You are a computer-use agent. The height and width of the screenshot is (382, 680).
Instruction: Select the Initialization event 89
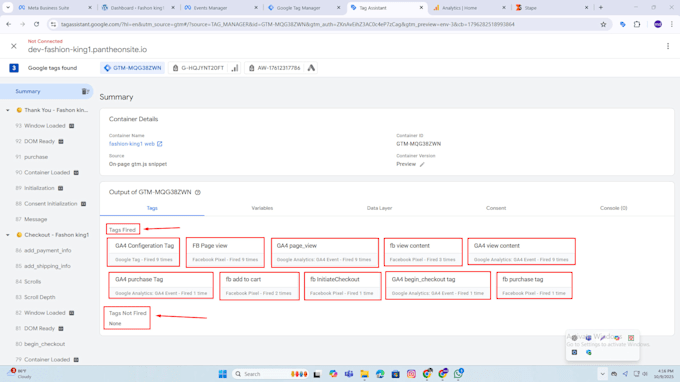click(39, 188)
